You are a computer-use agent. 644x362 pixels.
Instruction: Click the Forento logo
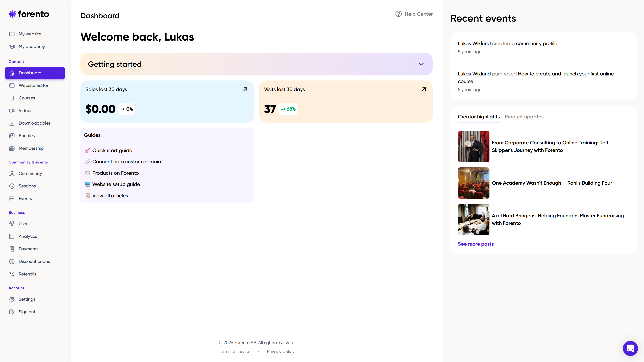tap(29, 14)
